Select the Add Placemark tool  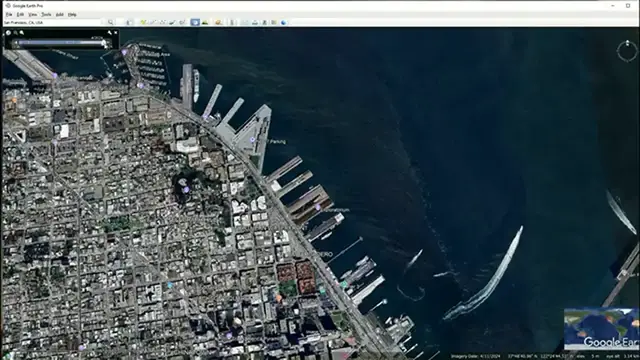(143, 22)
